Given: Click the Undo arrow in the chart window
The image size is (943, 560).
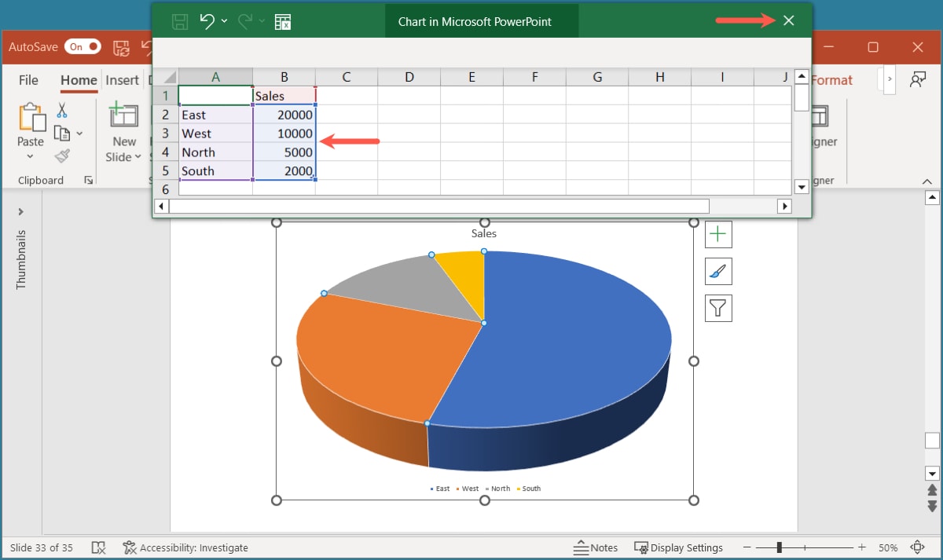Looking at the screenshot, I should pos(208,21).
